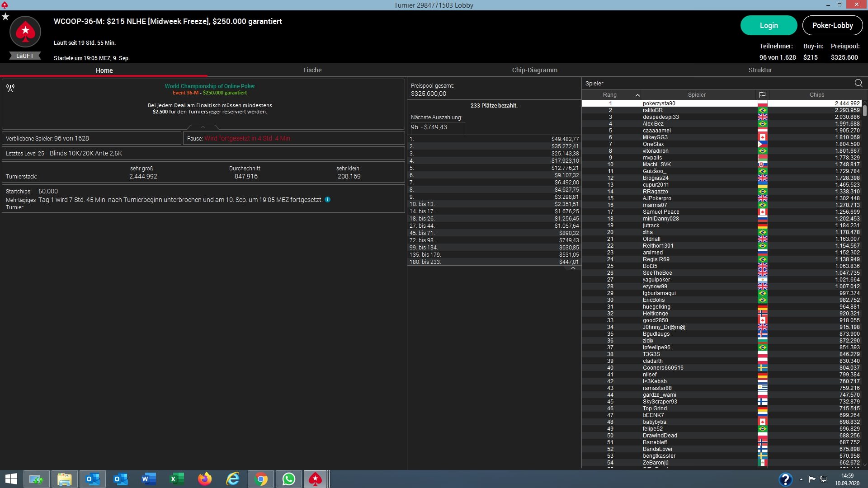The width and height of the screenshot is (868, 488).
Task: Click the PokerStars spade logo
Action: [25, 32]
